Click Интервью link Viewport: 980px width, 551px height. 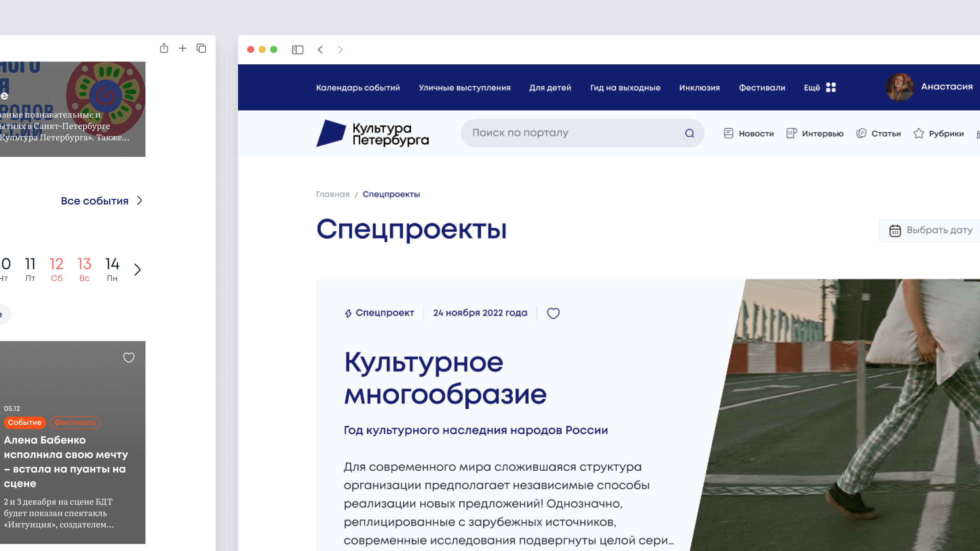[x=822, y=134]
